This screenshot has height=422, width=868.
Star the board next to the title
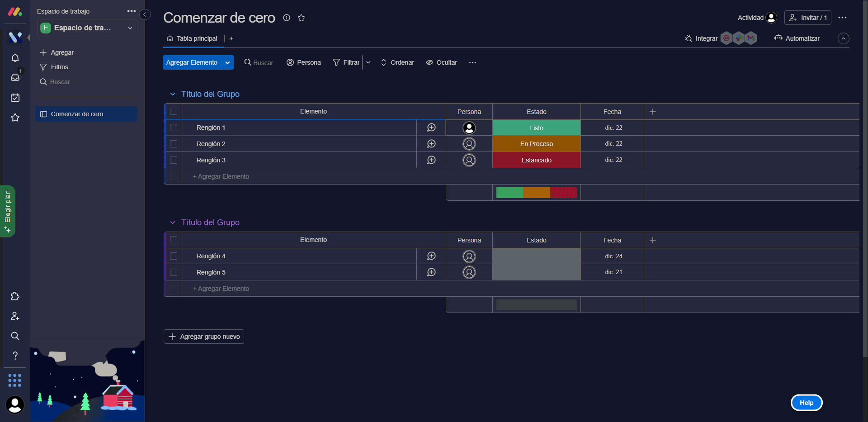pyautogui.click(x=301, y=18)
